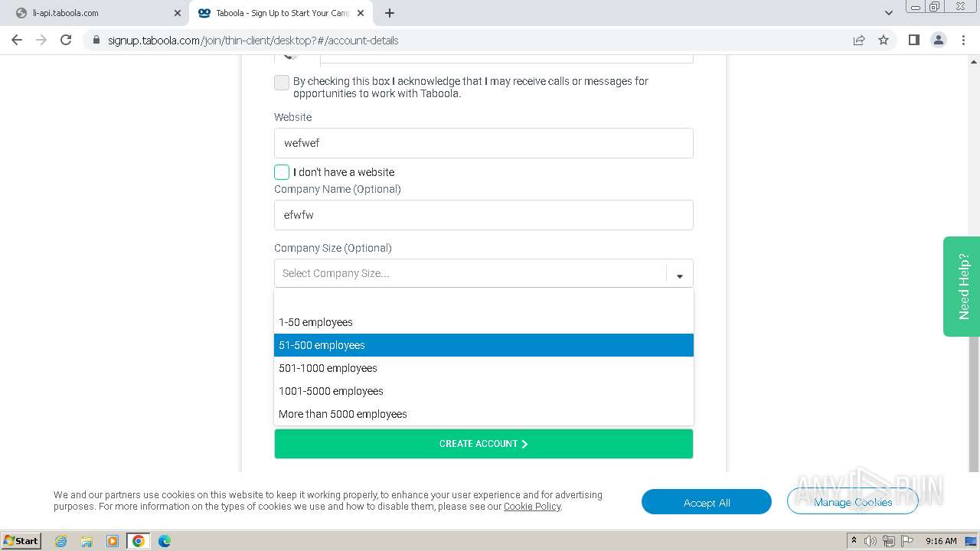This screenshot has width=980, height=551.
Task: Open the side panel icon in Chrome
Action: (x=913, y=40)
